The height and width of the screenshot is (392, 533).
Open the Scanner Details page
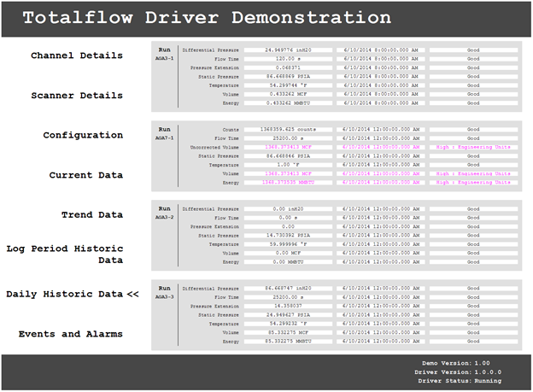[x=77, y=96]
